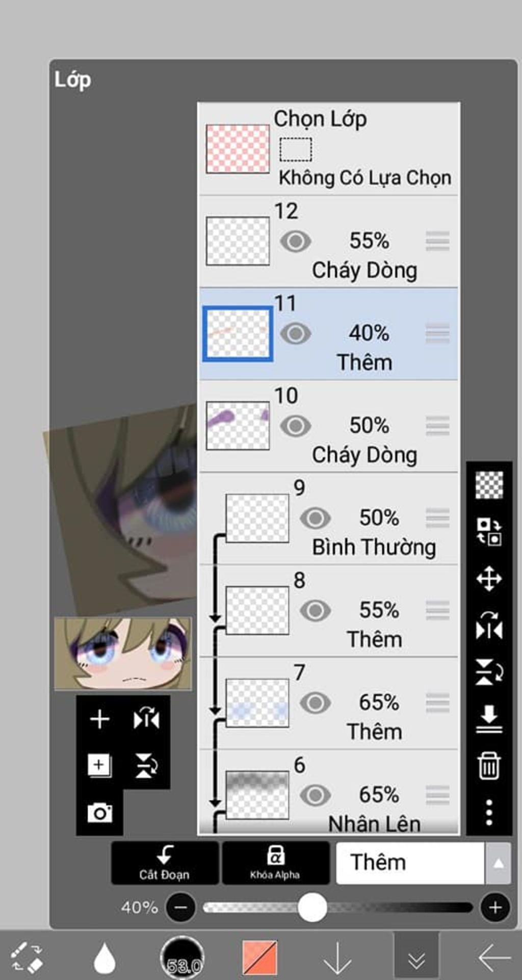Tap the brush eraser switch icon

27,958
